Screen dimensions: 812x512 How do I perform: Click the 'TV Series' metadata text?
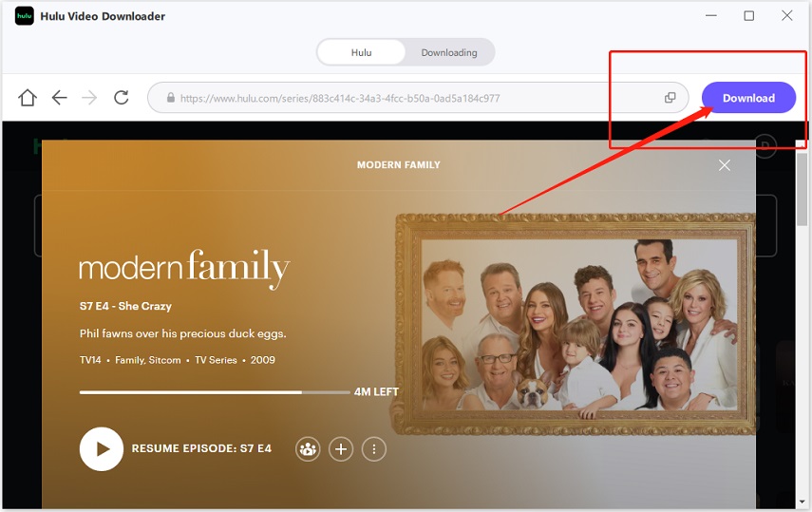coord(216,360)
